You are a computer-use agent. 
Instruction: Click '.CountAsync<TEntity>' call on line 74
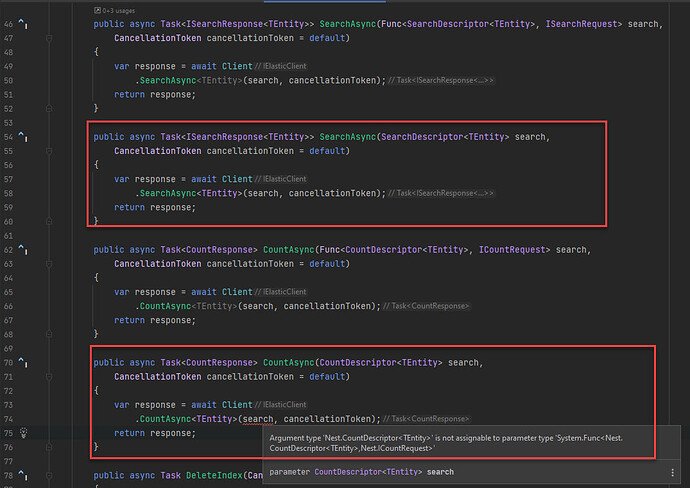pos(186,419)
